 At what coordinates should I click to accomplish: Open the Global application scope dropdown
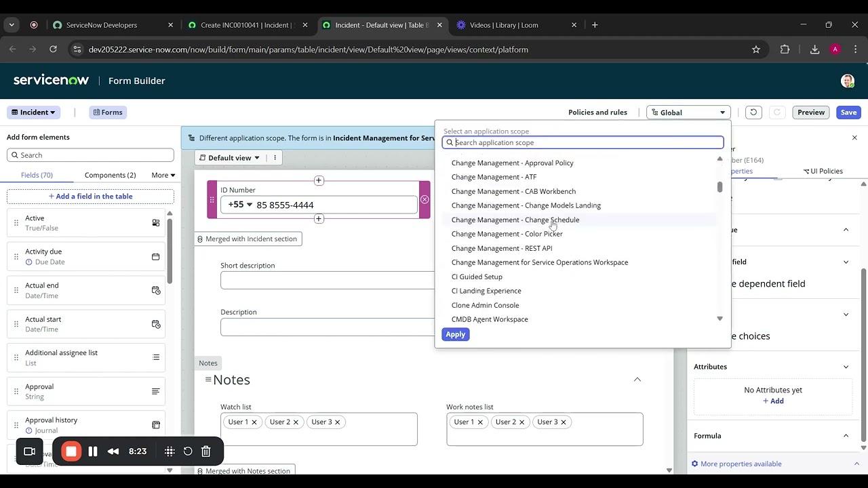[x=688, y=113]
